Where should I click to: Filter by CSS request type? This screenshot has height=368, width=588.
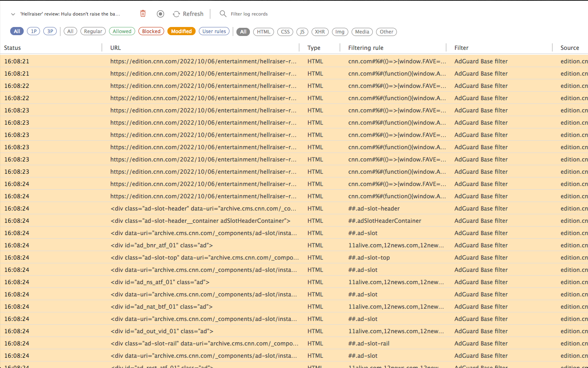tap(285, 31)
